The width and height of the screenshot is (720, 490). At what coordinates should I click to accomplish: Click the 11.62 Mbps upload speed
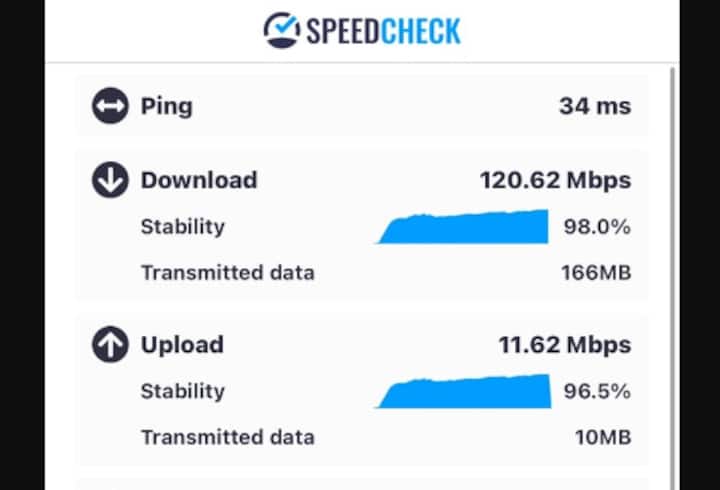pos(565,345)
